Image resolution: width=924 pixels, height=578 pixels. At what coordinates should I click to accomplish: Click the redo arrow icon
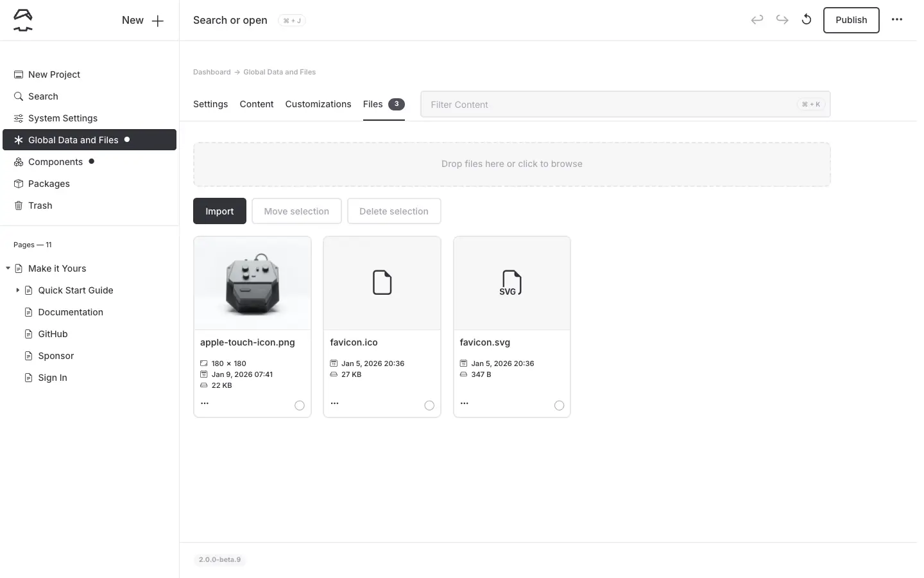(x=782, y=20)
